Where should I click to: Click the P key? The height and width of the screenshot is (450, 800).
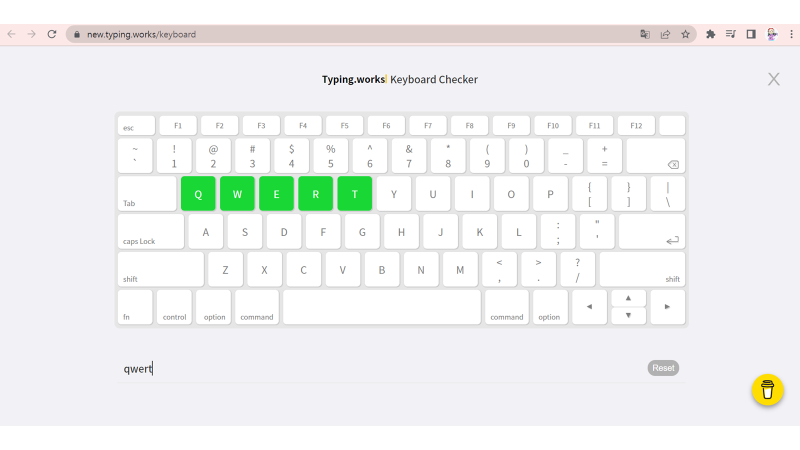pos(550,194)
